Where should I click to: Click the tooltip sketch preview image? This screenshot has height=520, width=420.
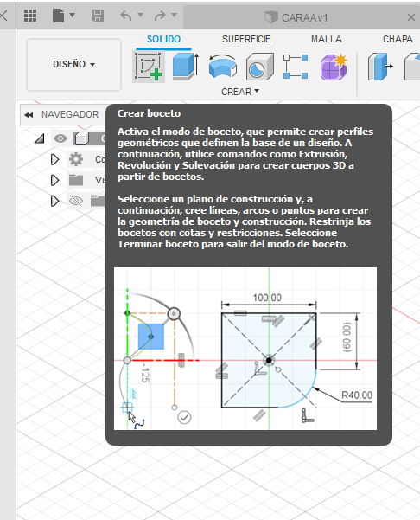point(245,349)
